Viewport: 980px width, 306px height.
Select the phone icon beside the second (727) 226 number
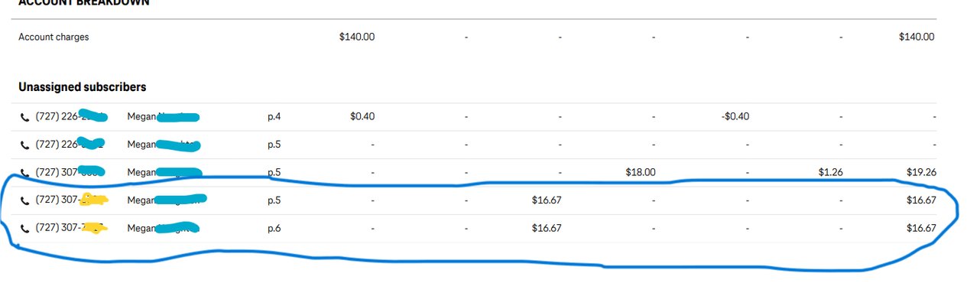tap(24, 145)
